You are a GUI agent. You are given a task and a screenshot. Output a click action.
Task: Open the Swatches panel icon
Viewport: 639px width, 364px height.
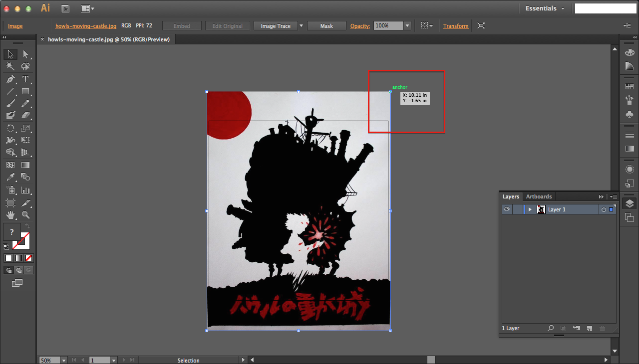pos(630,87)
